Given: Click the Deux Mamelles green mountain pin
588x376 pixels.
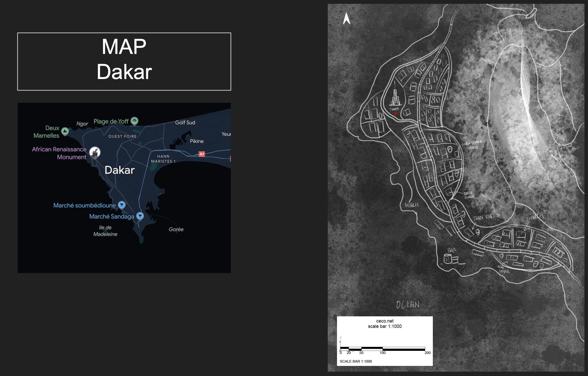Looking at the screenshot, I should 65,131.
